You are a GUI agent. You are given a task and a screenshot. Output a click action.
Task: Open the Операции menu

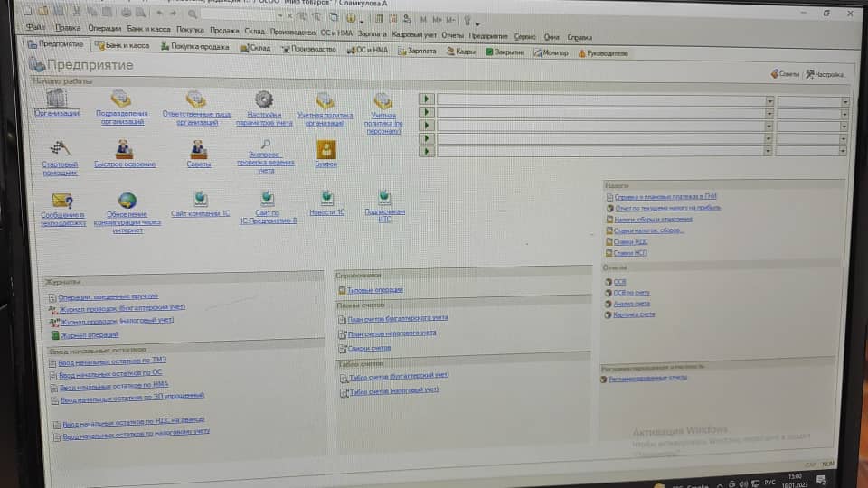[104, 28]
